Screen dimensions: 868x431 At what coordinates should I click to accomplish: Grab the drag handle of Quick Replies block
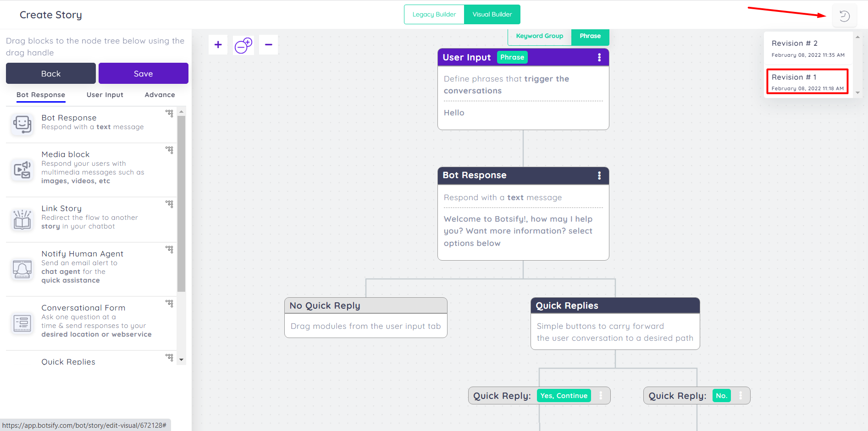tap(169, 357)
